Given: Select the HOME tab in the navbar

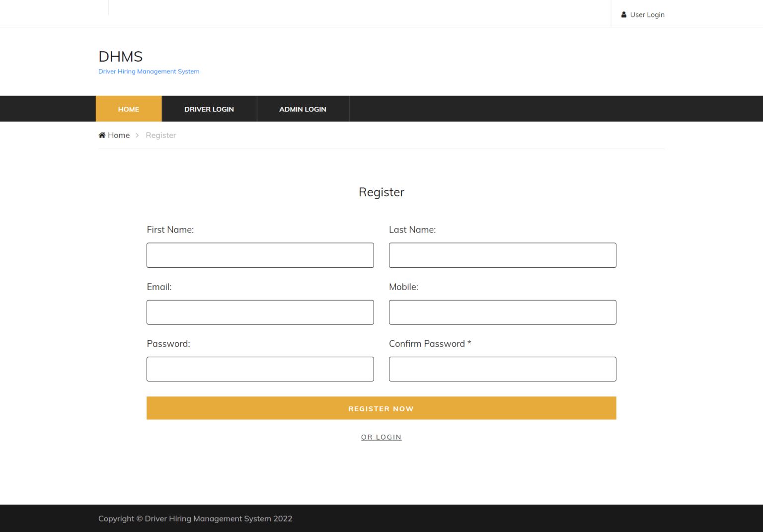Looking at the screenshot, I should coord(129,109).
